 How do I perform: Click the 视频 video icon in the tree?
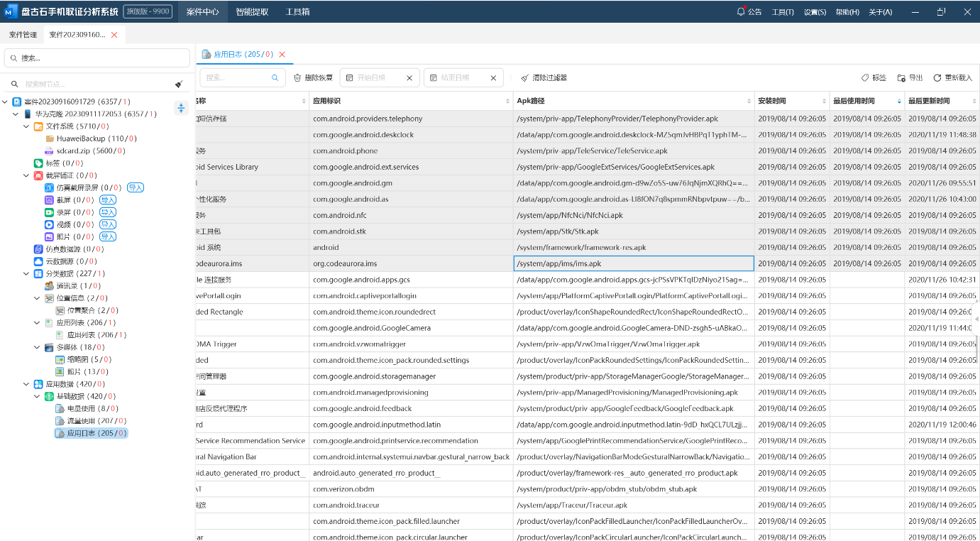[x=50, y=224]
